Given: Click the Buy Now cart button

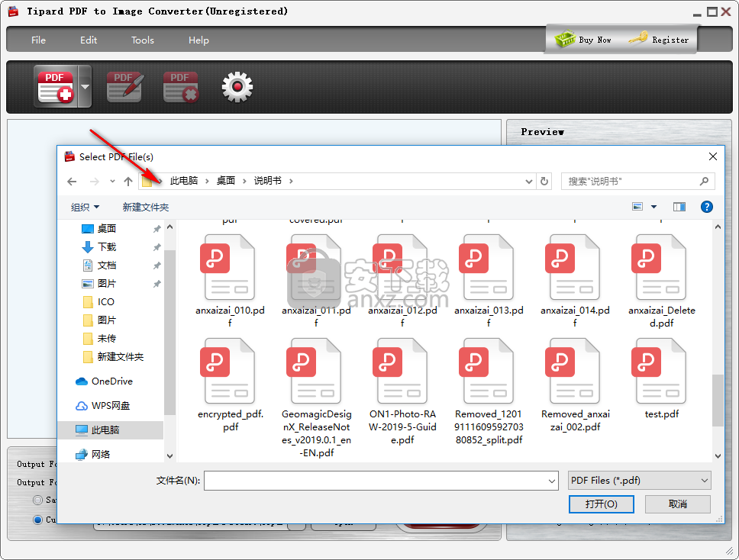Looking at the screenshot, I should coord(583,40).
